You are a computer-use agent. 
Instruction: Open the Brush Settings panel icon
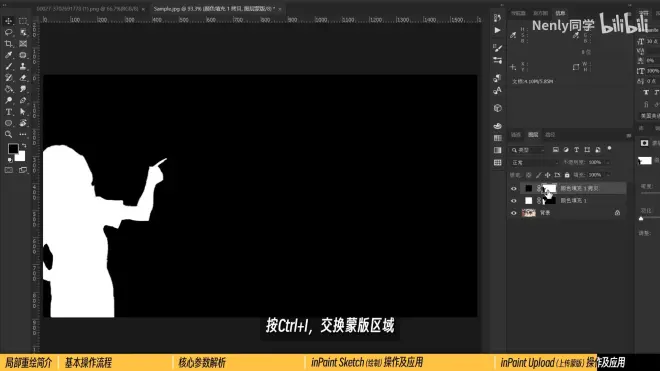point(498,48)
